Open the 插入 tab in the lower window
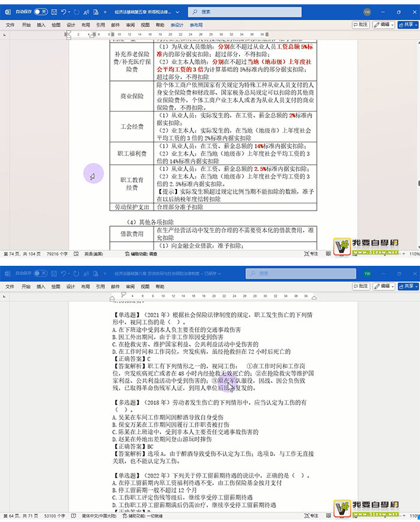The image size is (420, 522). point(41,286)
